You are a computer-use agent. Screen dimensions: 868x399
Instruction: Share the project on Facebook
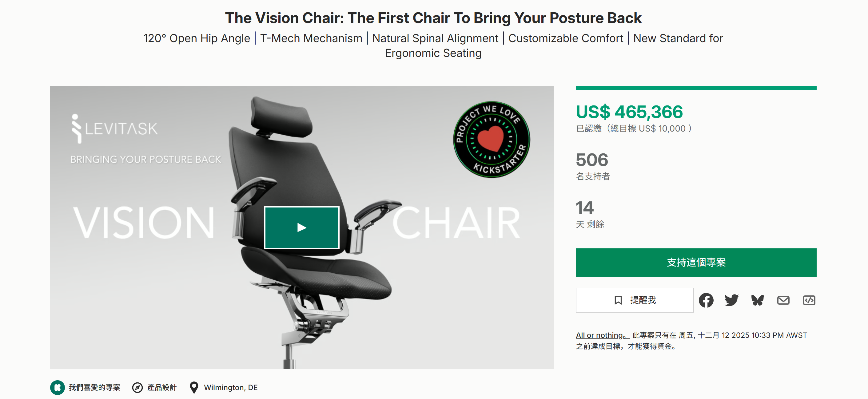[x=706, y=300]
